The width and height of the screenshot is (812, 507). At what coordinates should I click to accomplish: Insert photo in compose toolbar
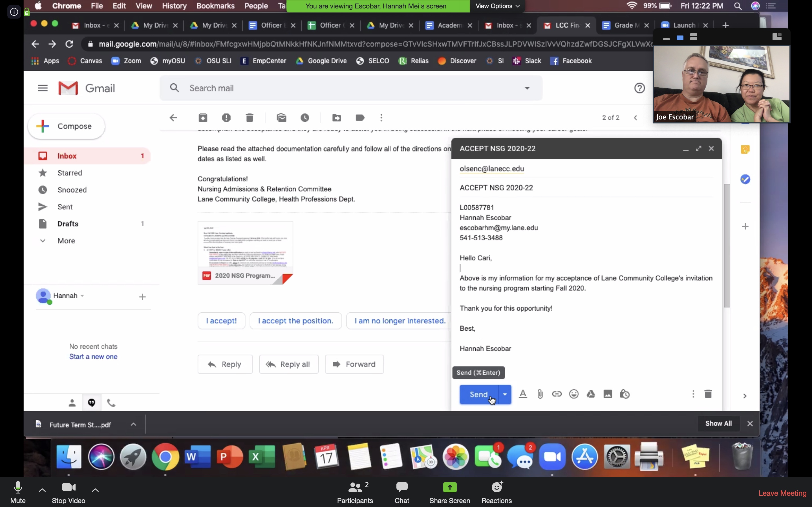click(608, 394)
